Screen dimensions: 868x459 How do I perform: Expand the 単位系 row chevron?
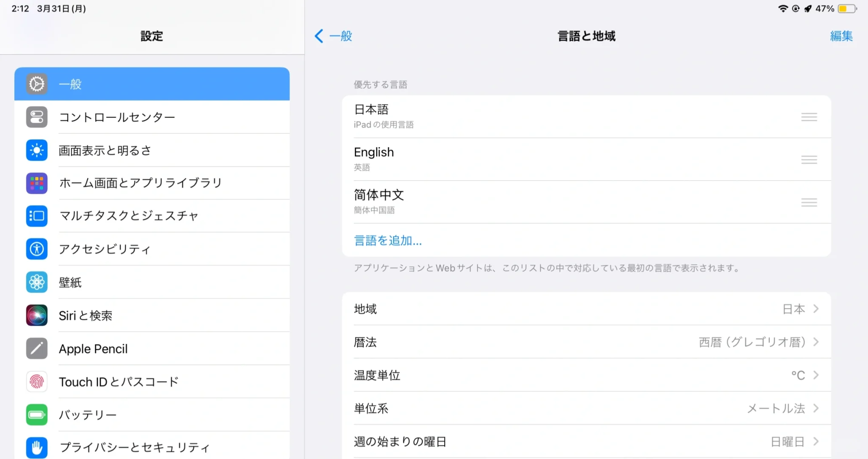(816, 408)
